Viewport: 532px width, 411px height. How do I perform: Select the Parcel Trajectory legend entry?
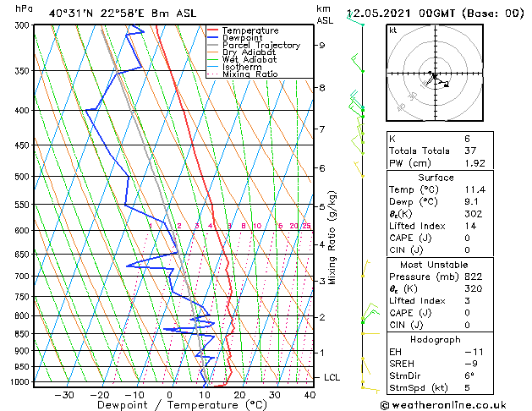(261, 45)
